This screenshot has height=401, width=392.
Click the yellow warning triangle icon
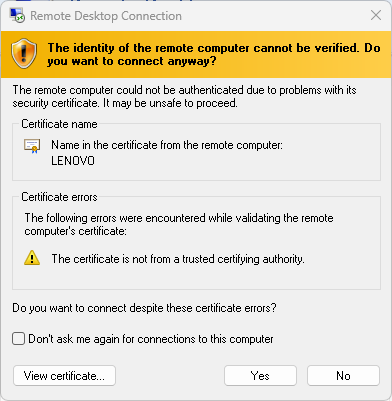tap(32, 258)
